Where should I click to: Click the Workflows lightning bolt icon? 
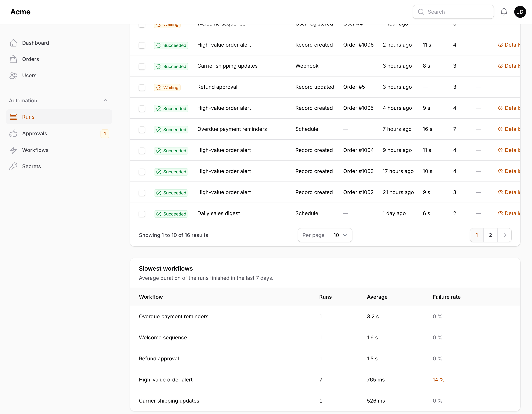pos(13,150)
